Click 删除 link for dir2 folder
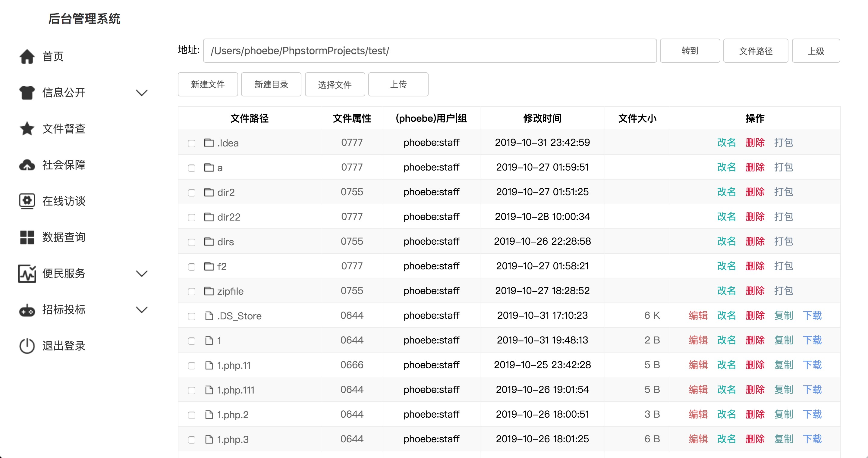 click(755, 192)
